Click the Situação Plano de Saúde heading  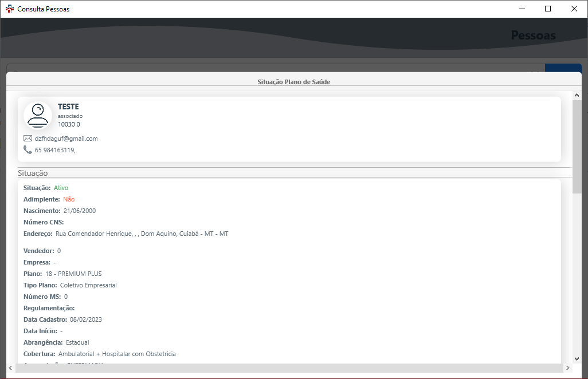pos(293,82)
